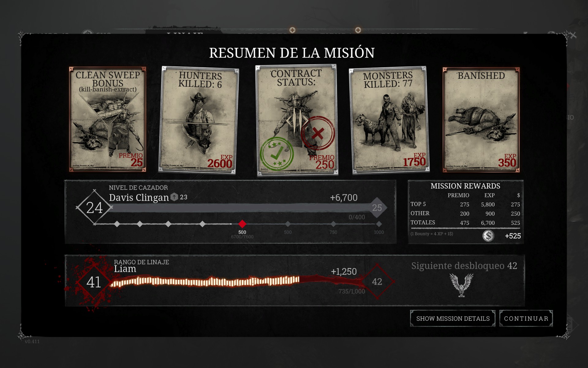The height and width of the screenshot is (368, 588).
Task: Select the Hunters Killed card
Action: click(198, 120)
